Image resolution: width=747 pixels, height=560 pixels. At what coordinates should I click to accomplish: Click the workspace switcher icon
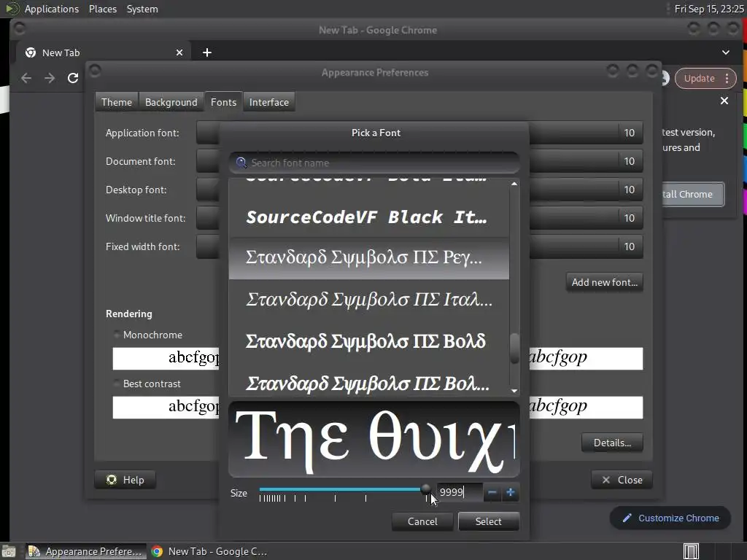point(691,551)
